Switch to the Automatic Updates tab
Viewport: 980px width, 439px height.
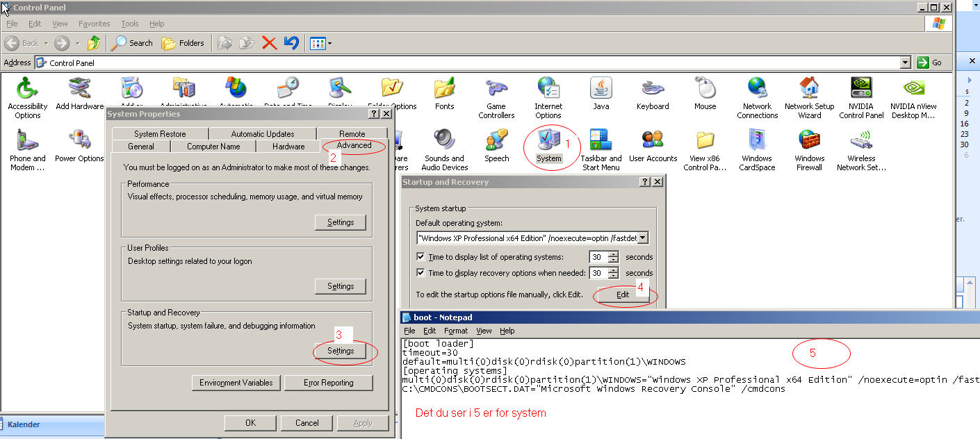point(262,133)
